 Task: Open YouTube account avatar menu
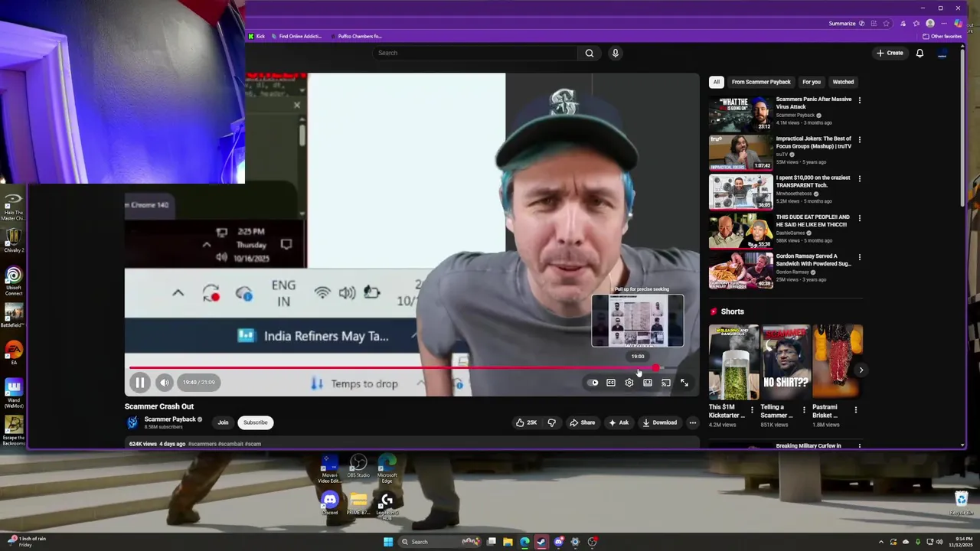tap(942, 53)
